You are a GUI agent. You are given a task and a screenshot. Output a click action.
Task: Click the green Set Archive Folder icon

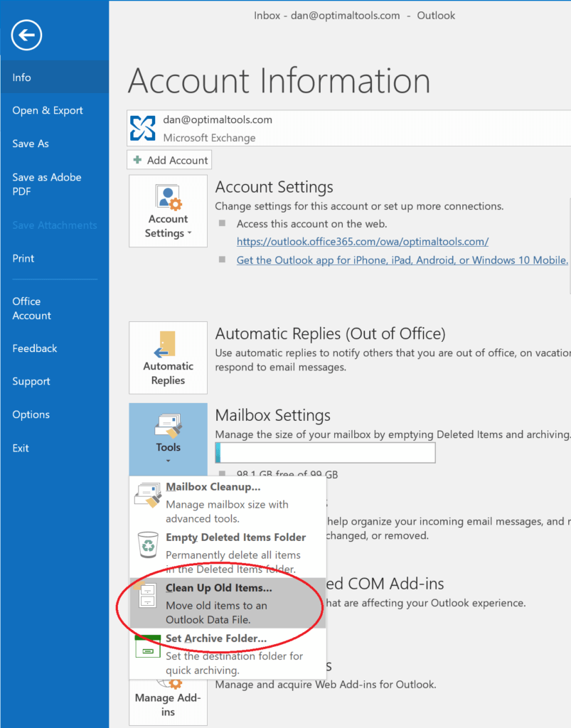148,646
